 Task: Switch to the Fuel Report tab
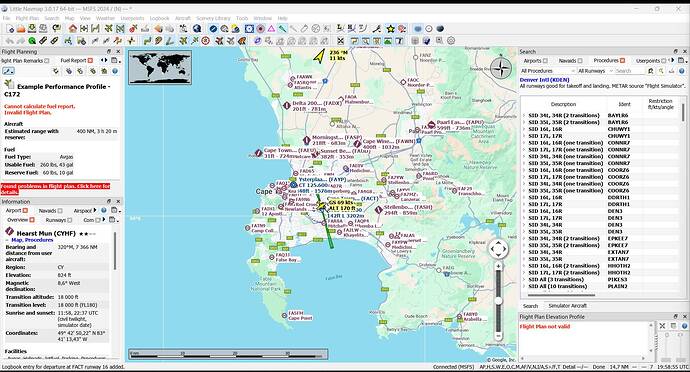tap(76, 60)
